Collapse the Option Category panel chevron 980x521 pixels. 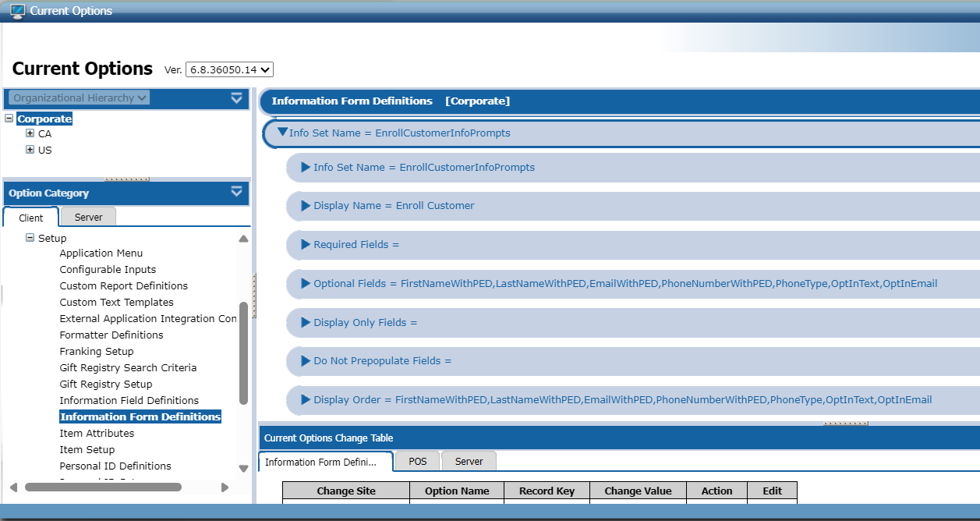pyautogui.click(x=236, y=192)
